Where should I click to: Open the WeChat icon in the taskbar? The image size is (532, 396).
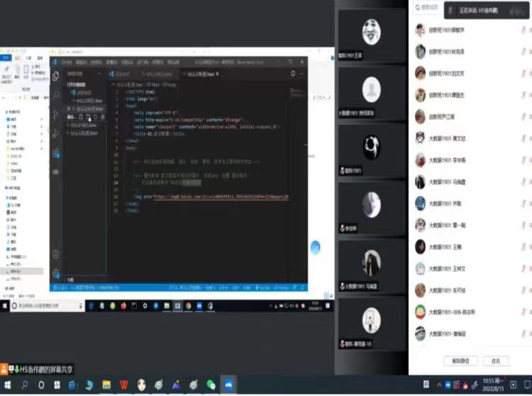click(211, 385)
